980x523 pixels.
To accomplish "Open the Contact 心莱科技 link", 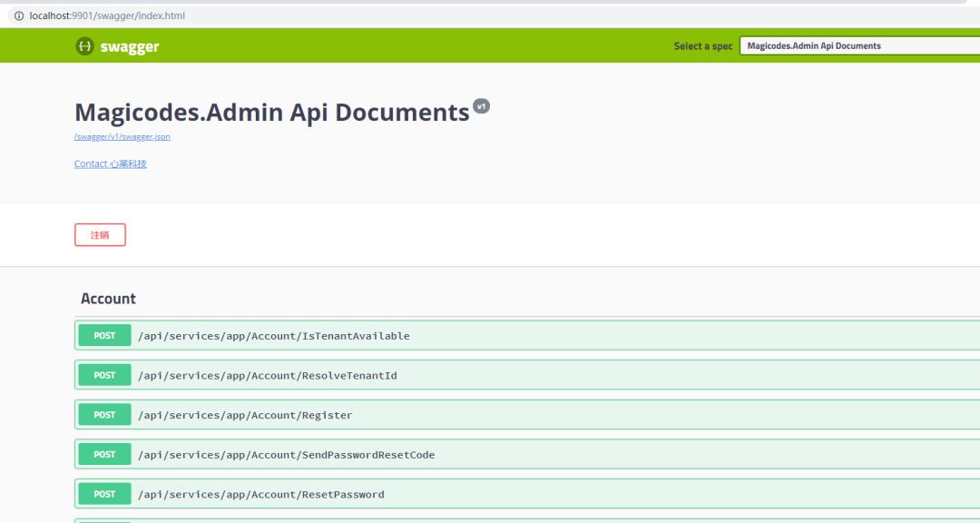I will tap(111, 164).
